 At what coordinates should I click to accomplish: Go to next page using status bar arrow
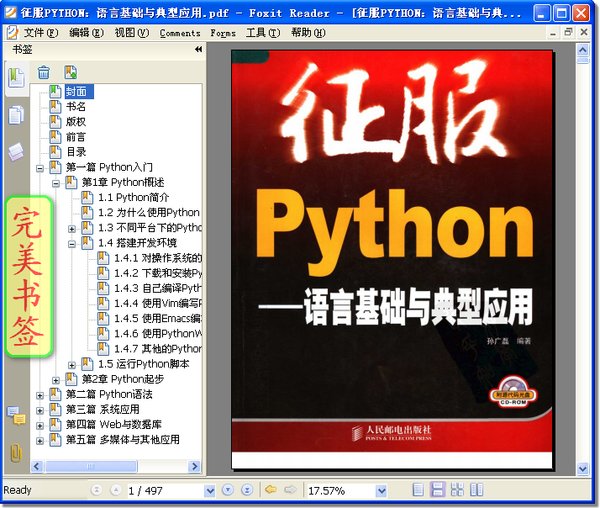coord(227,490)
